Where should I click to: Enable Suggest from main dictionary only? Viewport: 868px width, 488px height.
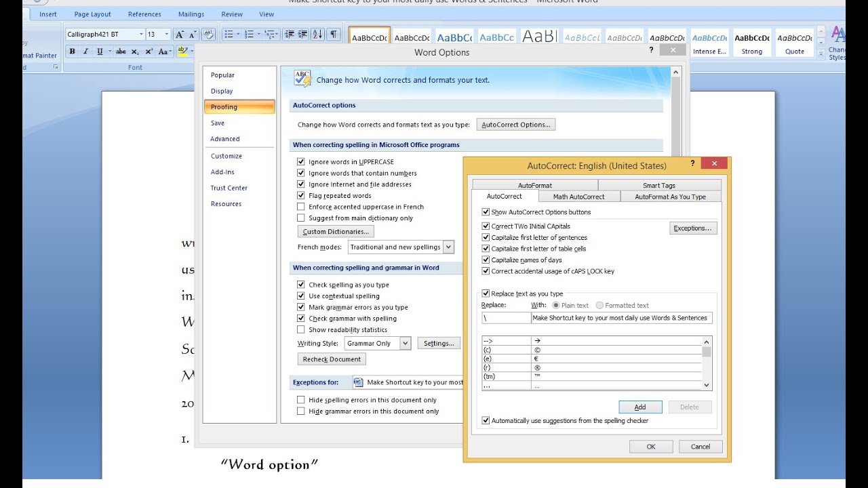click(301, 218)
